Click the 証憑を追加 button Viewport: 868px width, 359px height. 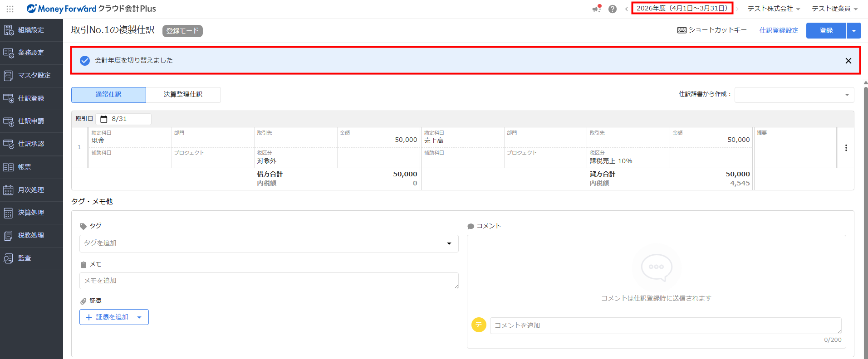(113, 317)
